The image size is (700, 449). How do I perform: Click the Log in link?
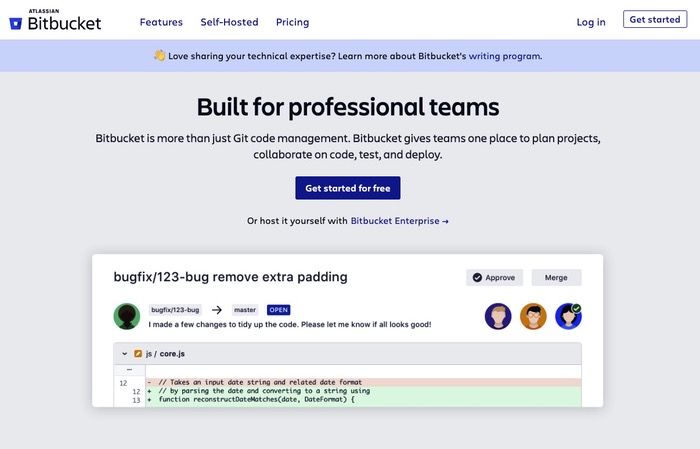(x=591, y=22)
